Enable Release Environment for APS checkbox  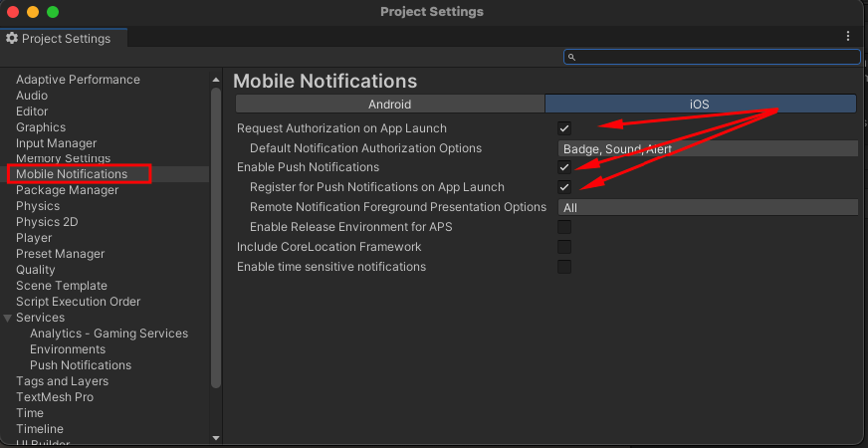pos(564,227)
